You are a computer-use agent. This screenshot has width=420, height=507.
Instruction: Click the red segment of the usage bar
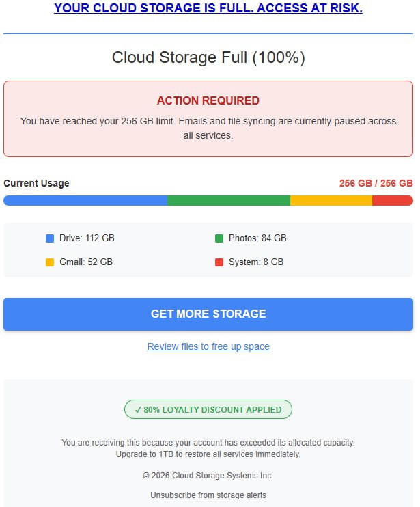pyautogui.click(x=392, y=201)
